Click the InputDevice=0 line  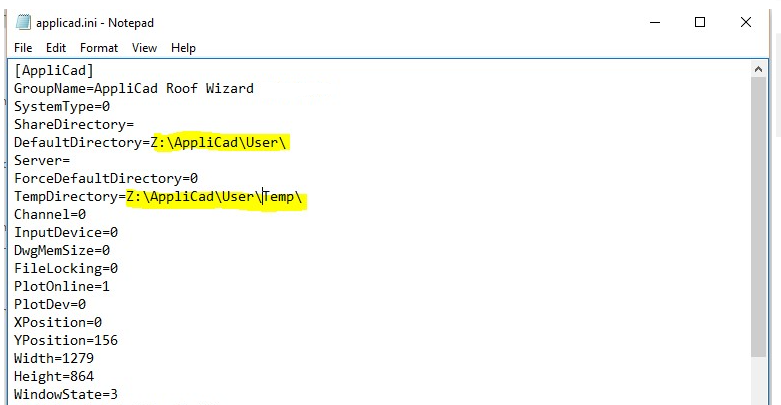click(66, 232)
